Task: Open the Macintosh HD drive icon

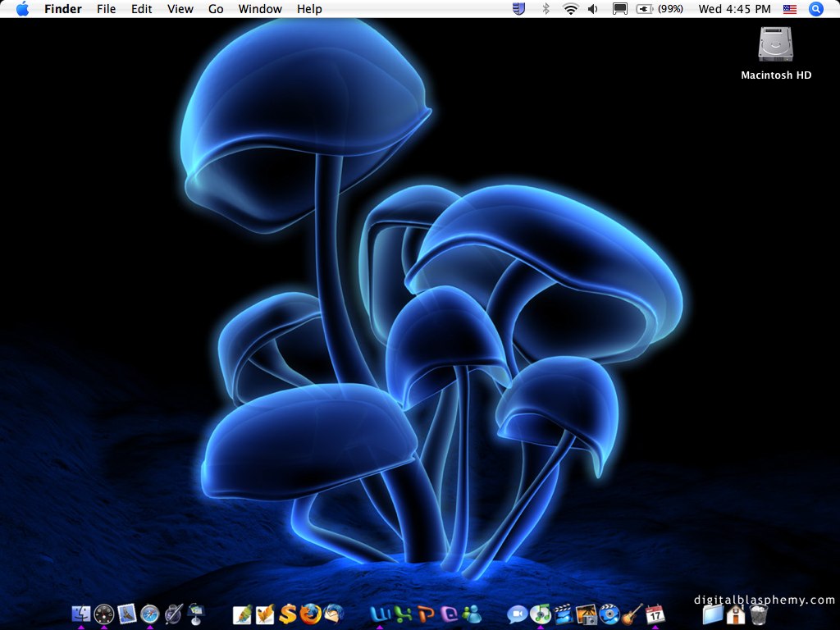Action: [x=775, y=45]
